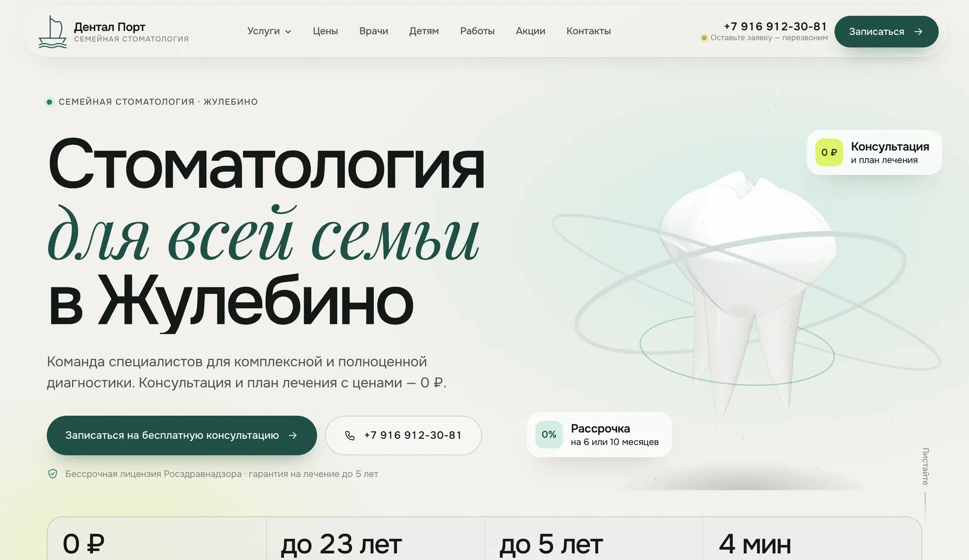Navigate to Работы in the header
Image resolution: width=969 pixels, height=560 pixels.
coord(477,31)
